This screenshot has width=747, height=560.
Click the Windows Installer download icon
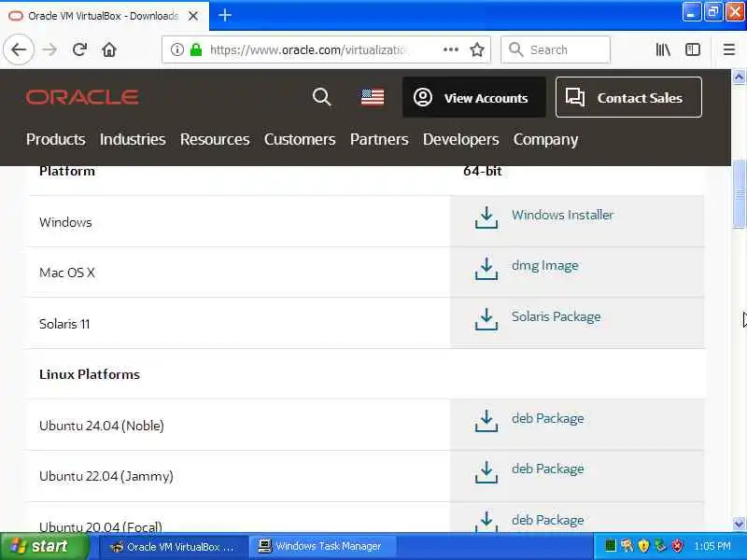[486, 217]
